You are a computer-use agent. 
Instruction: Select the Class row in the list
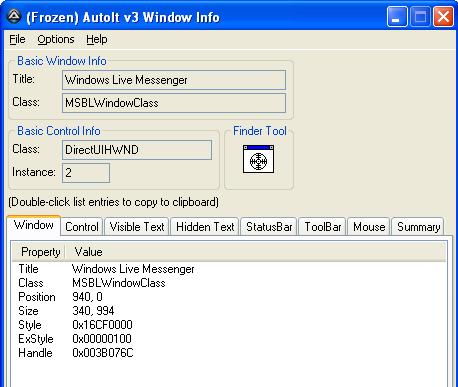229,283
